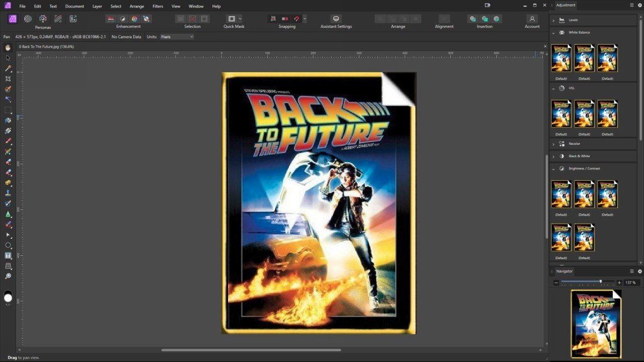Select the Flood Fill tool
This screenshot has width=644, height=362.
coord(8,120)
